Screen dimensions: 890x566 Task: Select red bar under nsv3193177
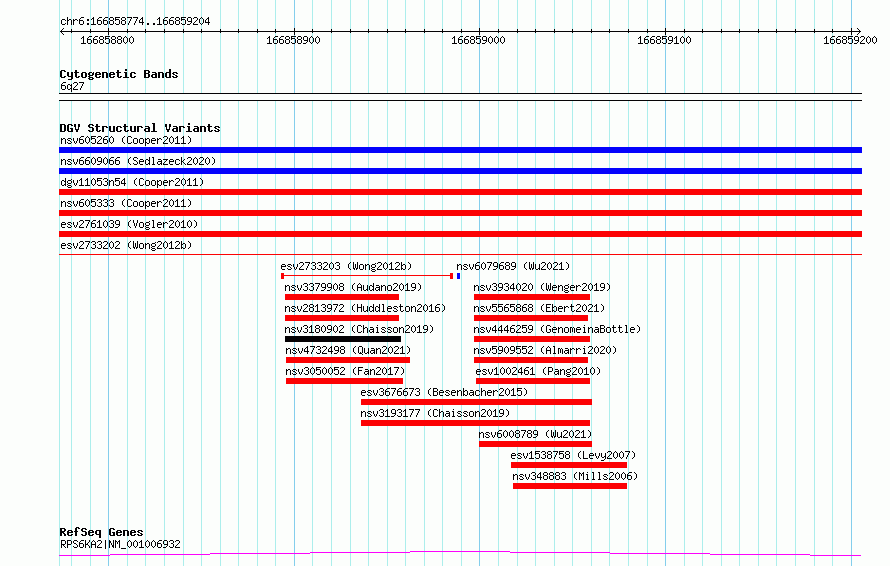(475, 423)
